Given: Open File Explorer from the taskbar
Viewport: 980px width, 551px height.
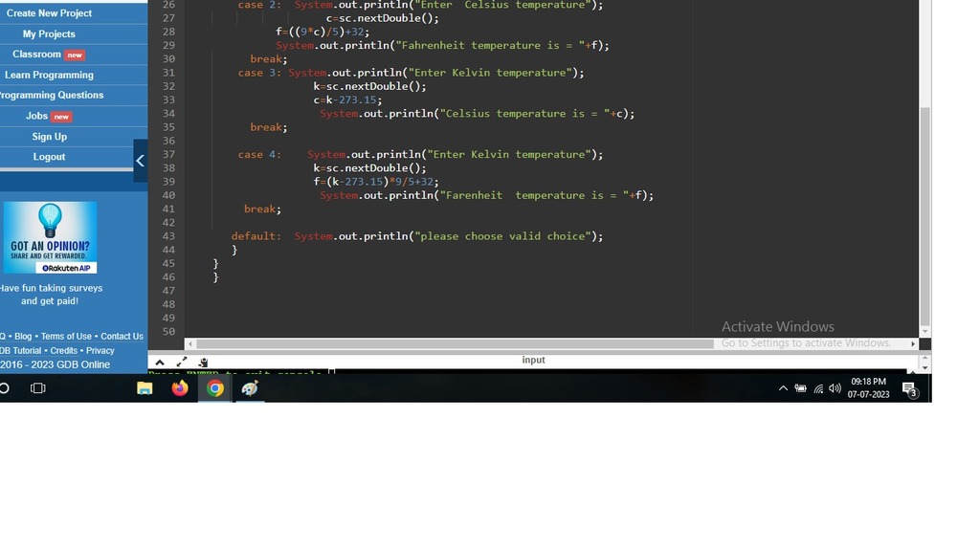Looking at the screenshot, I should 145,388.
